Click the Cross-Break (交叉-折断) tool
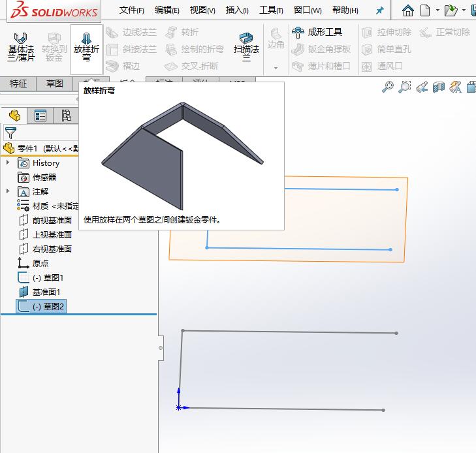Screen dimensions: 476x453 [191, 66]
